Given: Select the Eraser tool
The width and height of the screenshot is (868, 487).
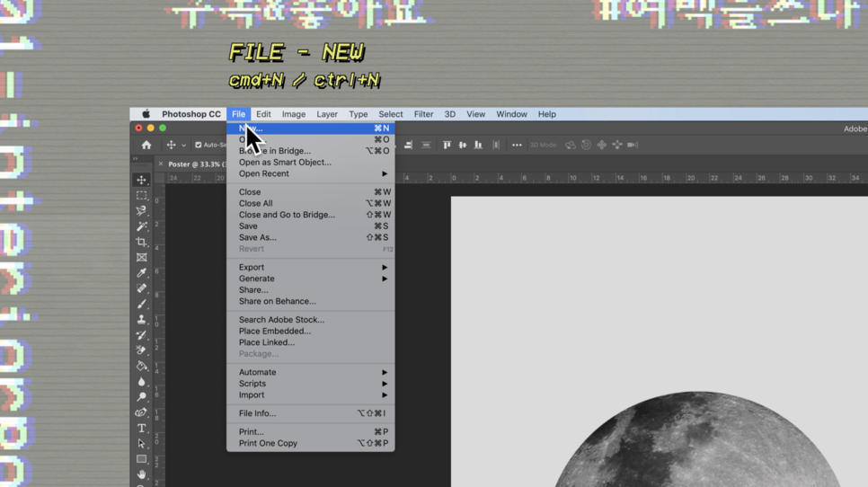Looking at the screenshot, I should [141, 350].
